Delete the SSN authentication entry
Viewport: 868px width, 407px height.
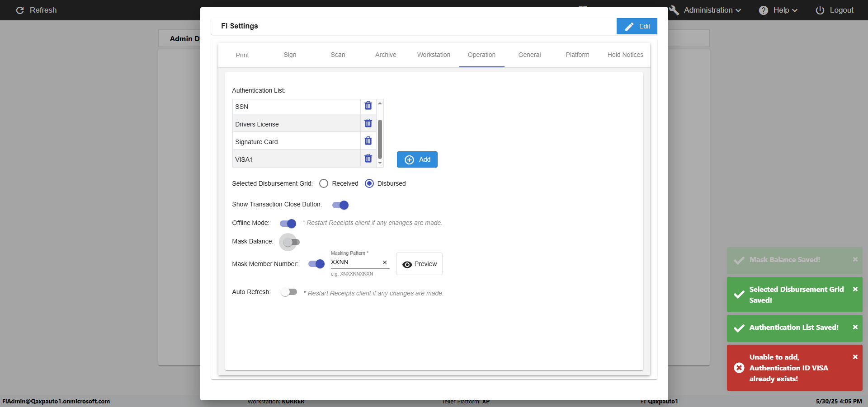click(368, 106)
